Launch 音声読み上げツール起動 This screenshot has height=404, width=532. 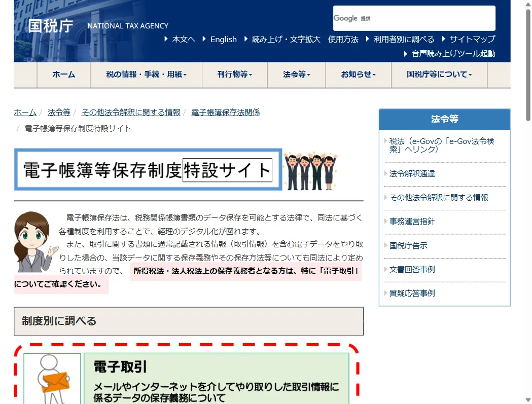click(453, 54)
